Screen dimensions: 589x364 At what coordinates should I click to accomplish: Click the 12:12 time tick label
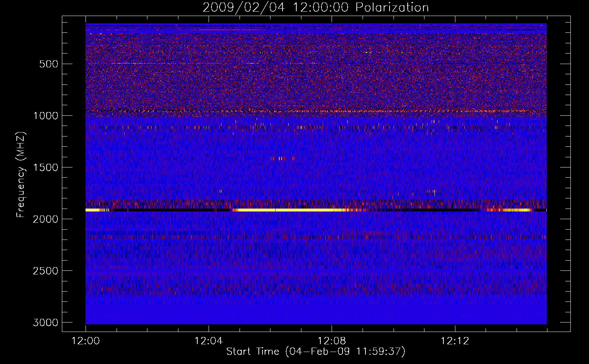(455, 341)
